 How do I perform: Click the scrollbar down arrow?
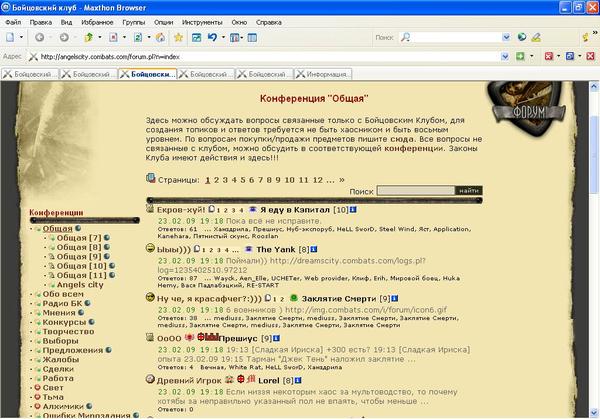pyautogui.click(x=594, y=413)
